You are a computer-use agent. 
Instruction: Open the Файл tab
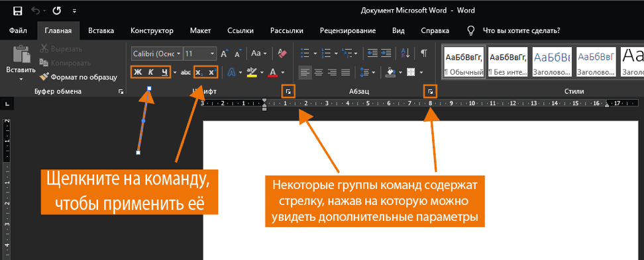(18, 30)
